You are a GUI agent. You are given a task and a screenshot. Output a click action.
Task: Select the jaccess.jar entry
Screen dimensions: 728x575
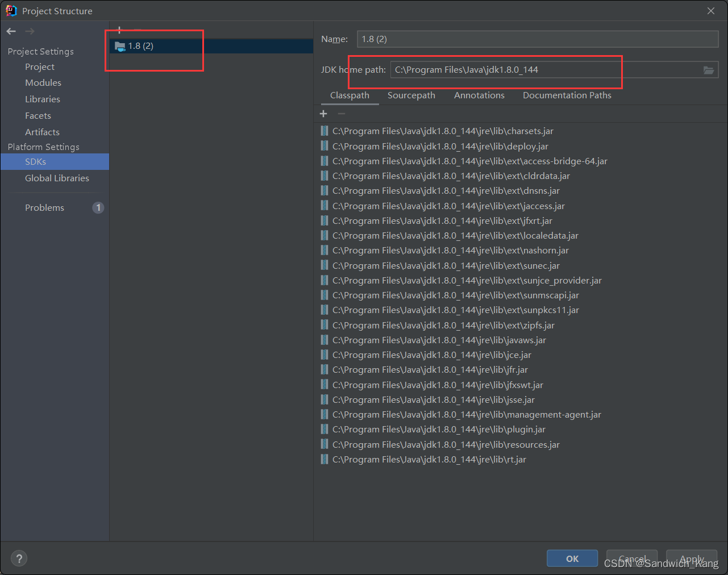click(x=443, y=206)
